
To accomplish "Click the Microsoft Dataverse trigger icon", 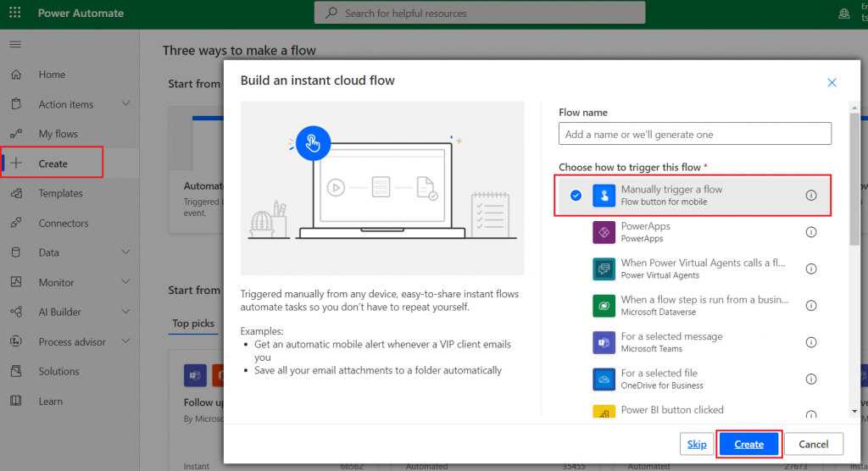I will pos(604,306).
